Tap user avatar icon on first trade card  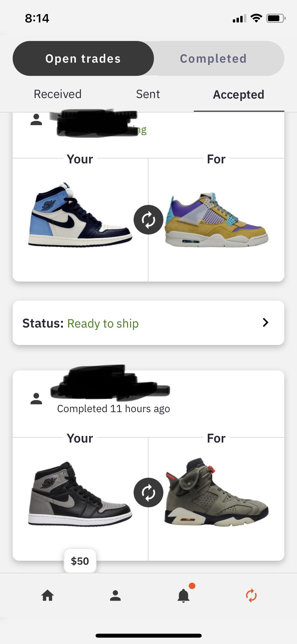pos(36,119)
